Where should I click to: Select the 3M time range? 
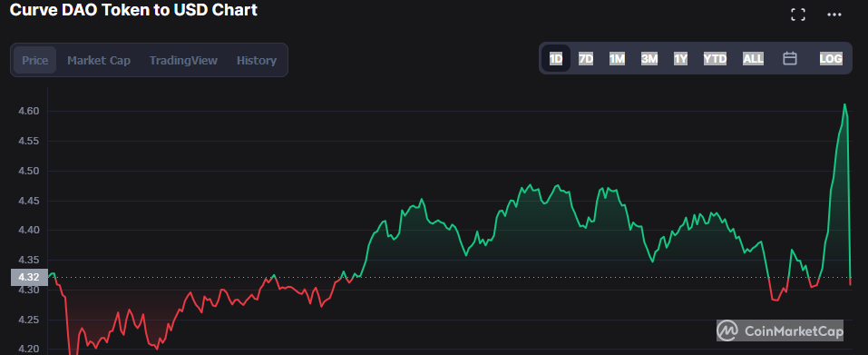coord(649,59)
